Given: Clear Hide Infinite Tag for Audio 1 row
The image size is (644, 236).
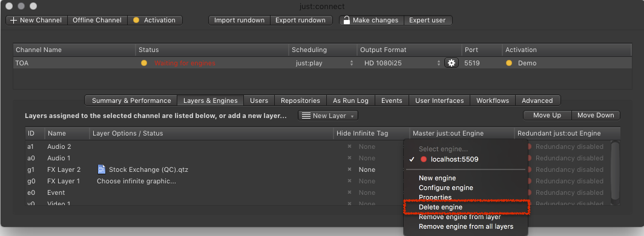Looking at the screenshot, I should [349, 158].
